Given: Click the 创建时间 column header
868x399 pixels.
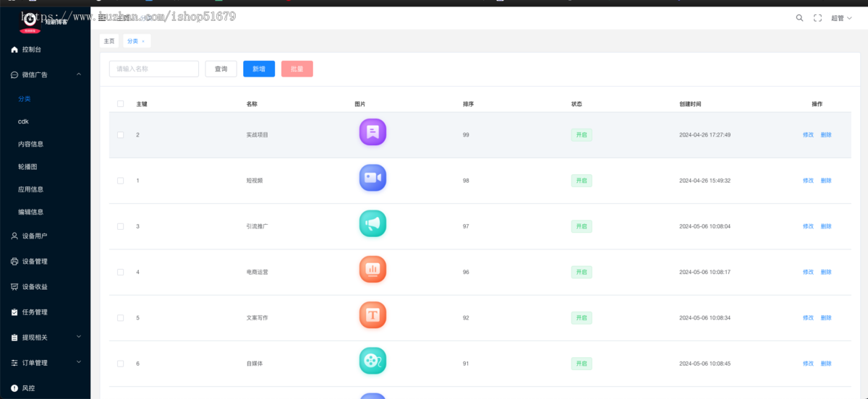Looking at the screenshot, I should click(690, 104).
